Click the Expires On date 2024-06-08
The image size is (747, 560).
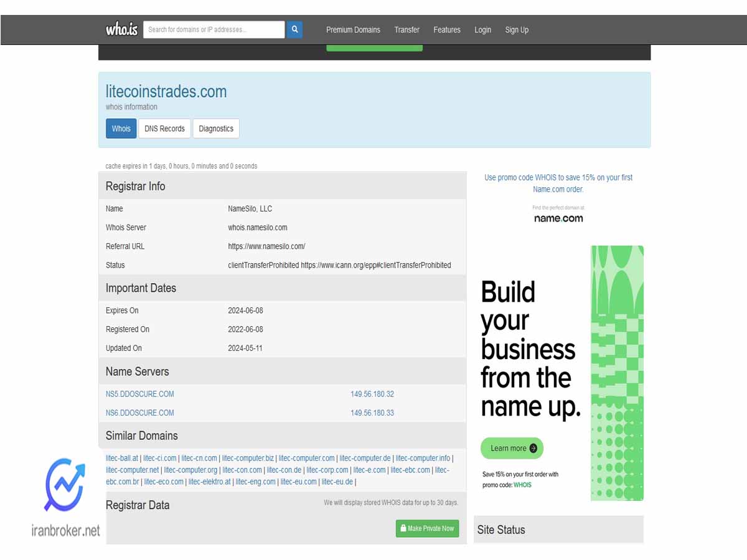click(x=245, y=310)
